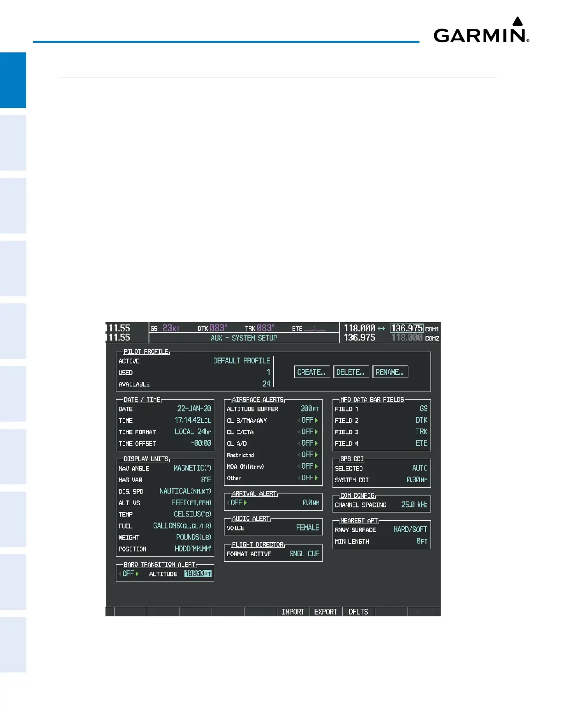Toggle CL B/TMA/AWY airspace alert OFF

pos(308,420)
